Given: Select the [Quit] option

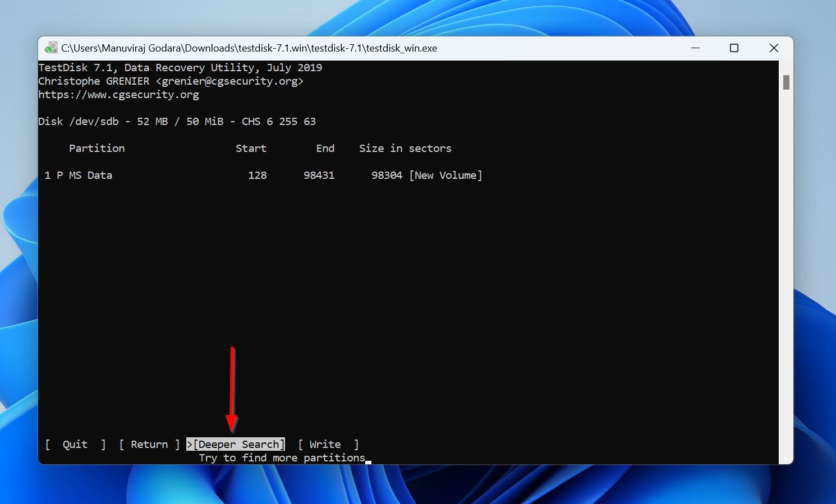Looking at the screenshot, I should (x=75, y=444).
